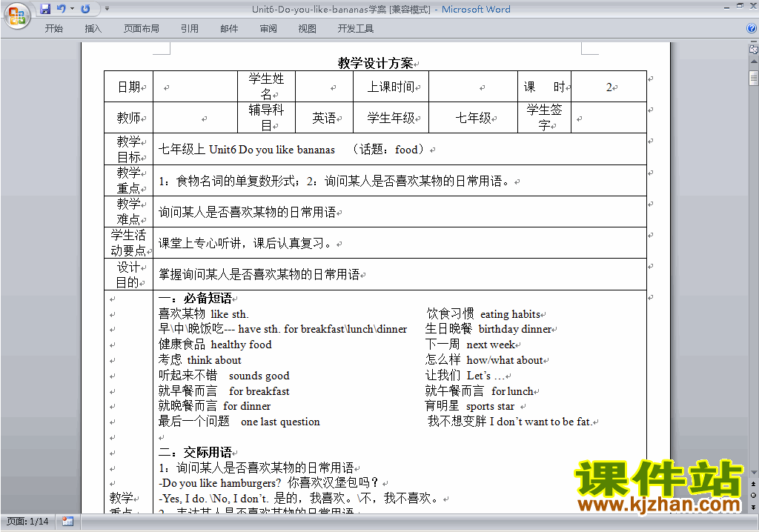The width and height of the screenshot is (759, 532).
Task: Open the 视图 ribbon tab
Action: [x=307, y=29]
